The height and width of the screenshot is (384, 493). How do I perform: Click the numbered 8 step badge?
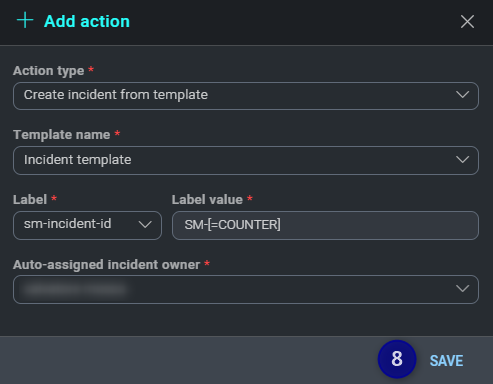(x=397, y=359)
